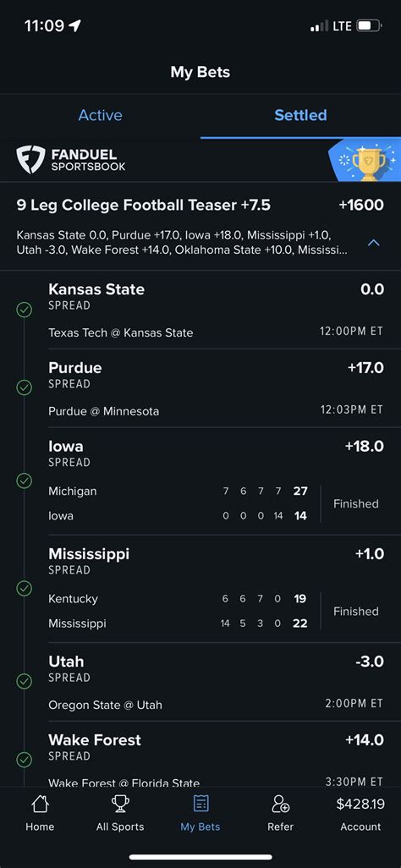Image resolution: width=401 pixels, height=868 pixels.
Task: Select the My Bets betslip icon
Action: 200,804
